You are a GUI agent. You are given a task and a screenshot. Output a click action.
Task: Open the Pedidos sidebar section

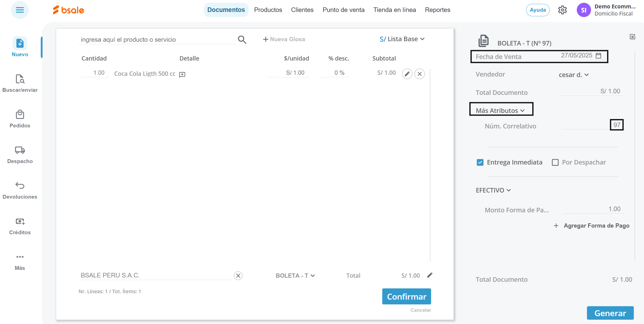20,119
